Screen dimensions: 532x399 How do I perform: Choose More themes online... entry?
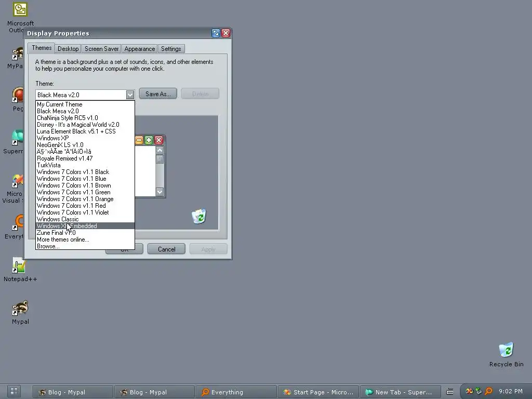(x=85, y=240)
